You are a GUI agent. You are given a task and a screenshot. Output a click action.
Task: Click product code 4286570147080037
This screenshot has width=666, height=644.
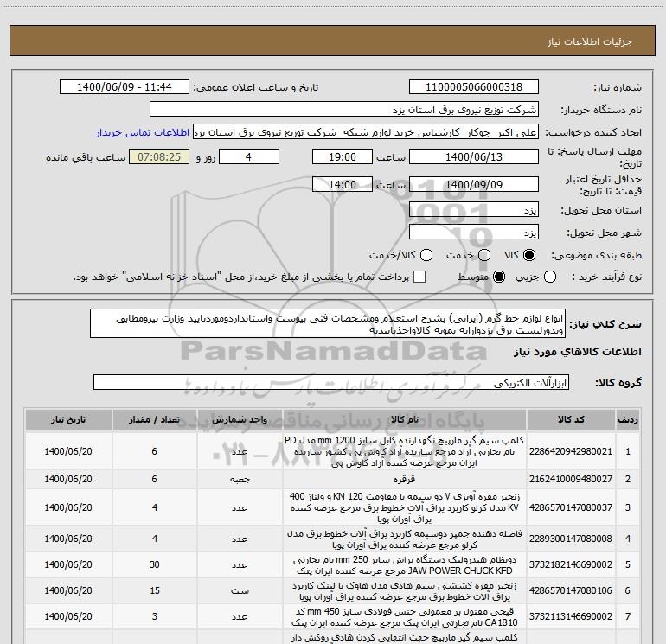coord(571,507)
